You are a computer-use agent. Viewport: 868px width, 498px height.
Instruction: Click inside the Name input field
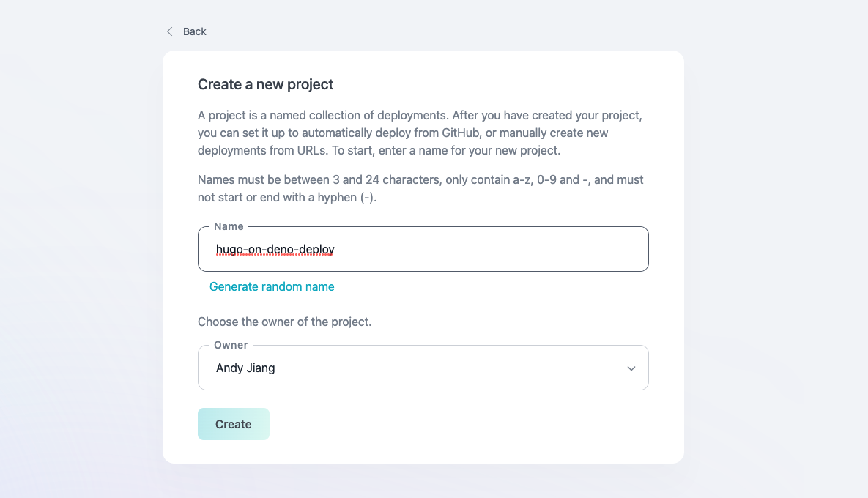point(423,249)
